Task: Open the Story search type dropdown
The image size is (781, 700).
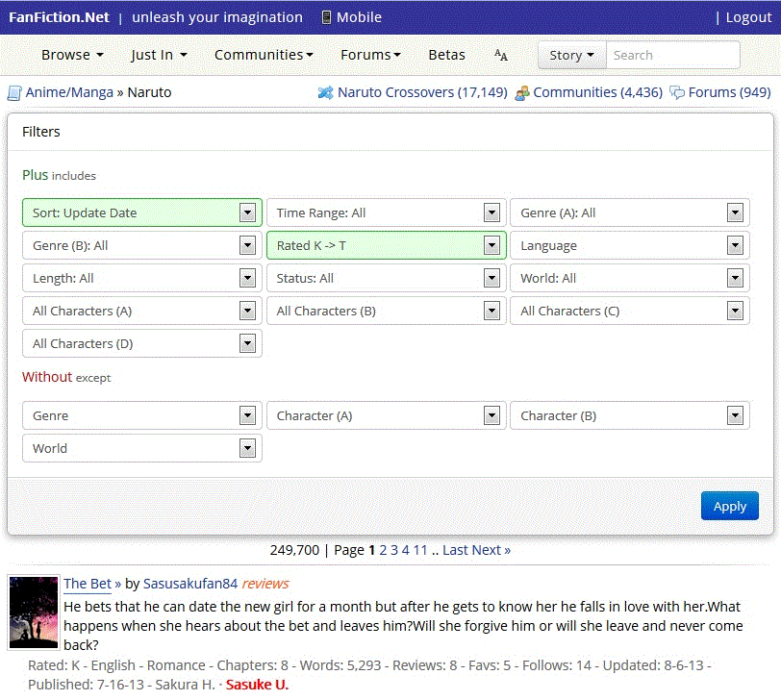Action: click(x=571, y=55)
